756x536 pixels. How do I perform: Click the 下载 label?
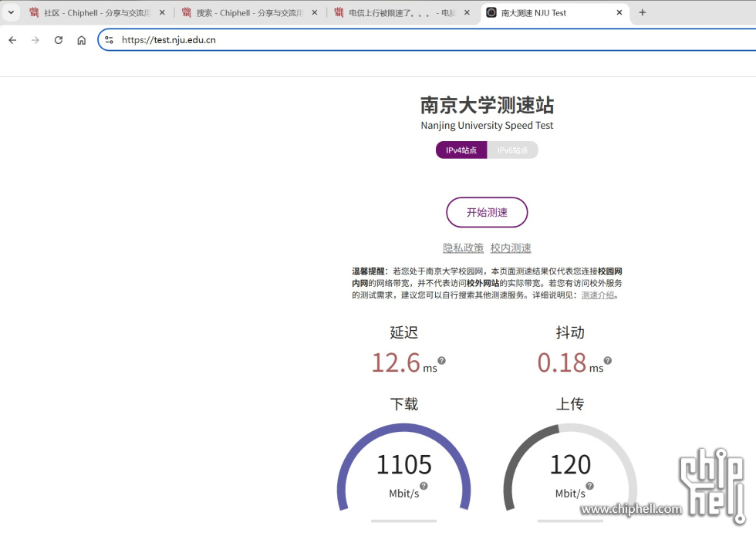404,404
